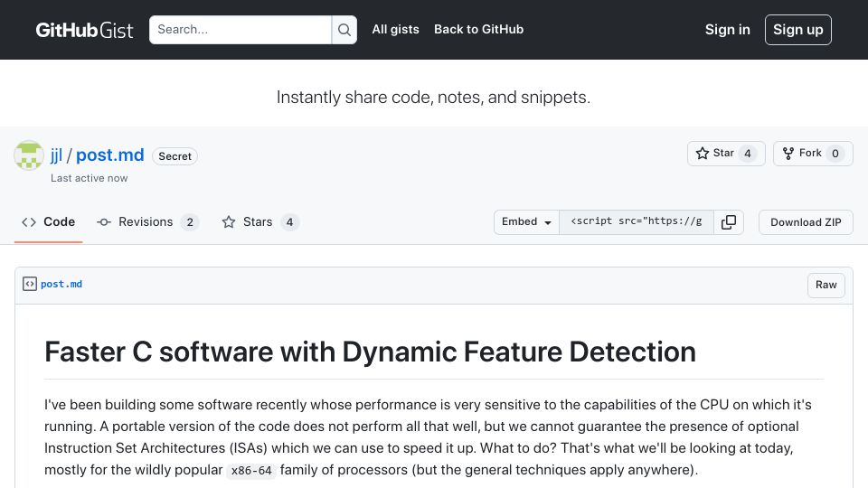Click the star icon in Stars tab
Screen dimensions: 868x488
click(x=229, y=222)
